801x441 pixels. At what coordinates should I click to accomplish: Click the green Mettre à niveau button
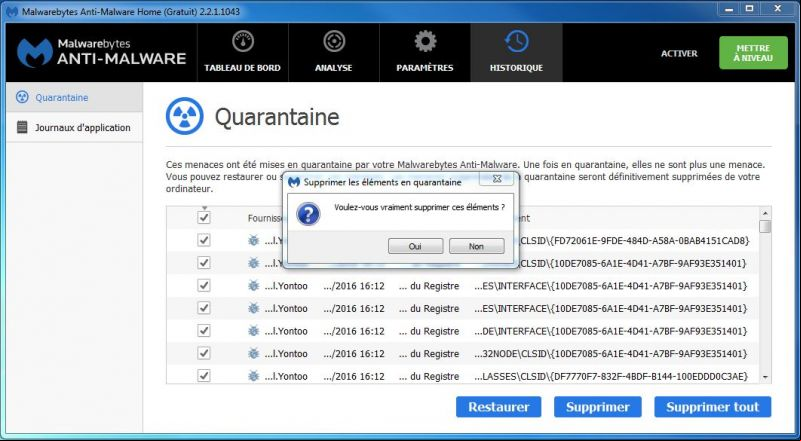753,53
